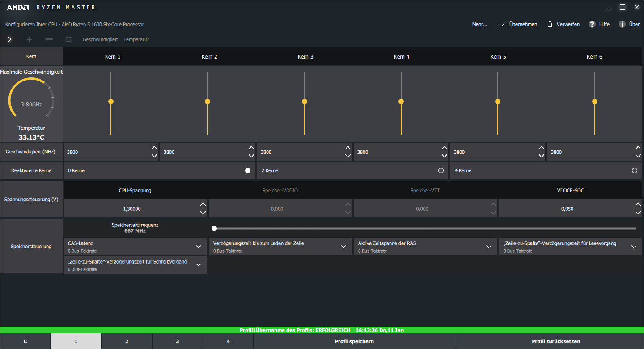Image resolution: width=644 pixels, height=349 pixels.
Task: Lower VDDCR-SOC voltage with down arrow
Action: point(638,213)
